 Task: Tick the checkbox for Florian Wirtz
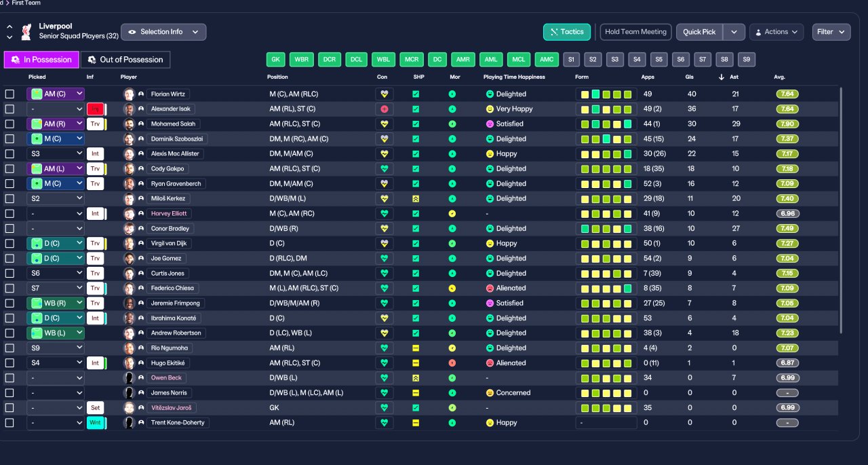tap(9, 94)
